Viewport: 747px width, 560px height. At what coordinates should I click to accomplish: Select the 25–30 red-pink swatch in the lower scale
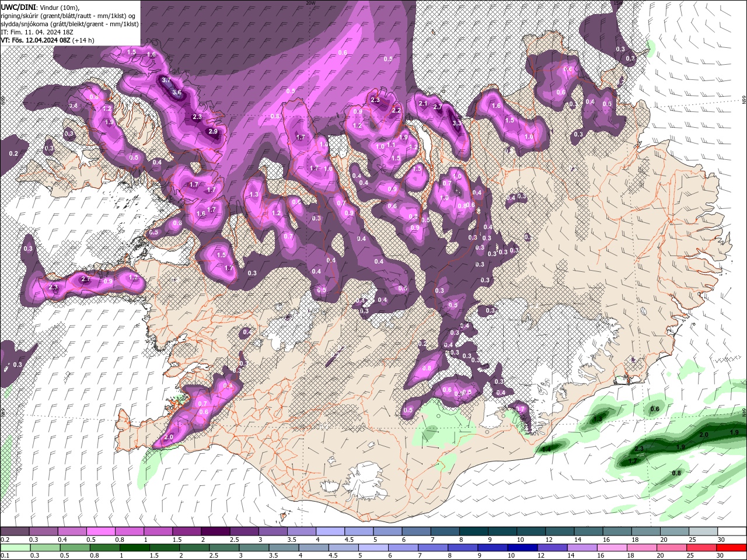click(x=701, y=548)
